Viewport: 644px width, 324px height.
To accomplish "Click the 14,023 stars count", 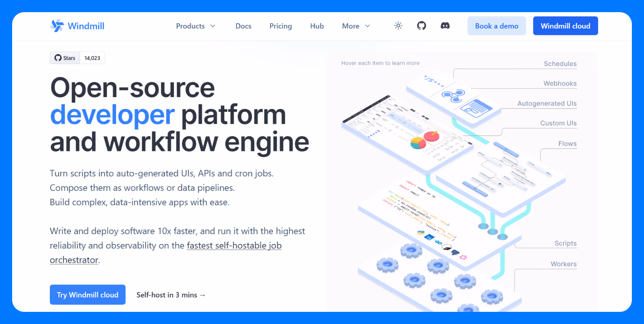I will point(93,58).
